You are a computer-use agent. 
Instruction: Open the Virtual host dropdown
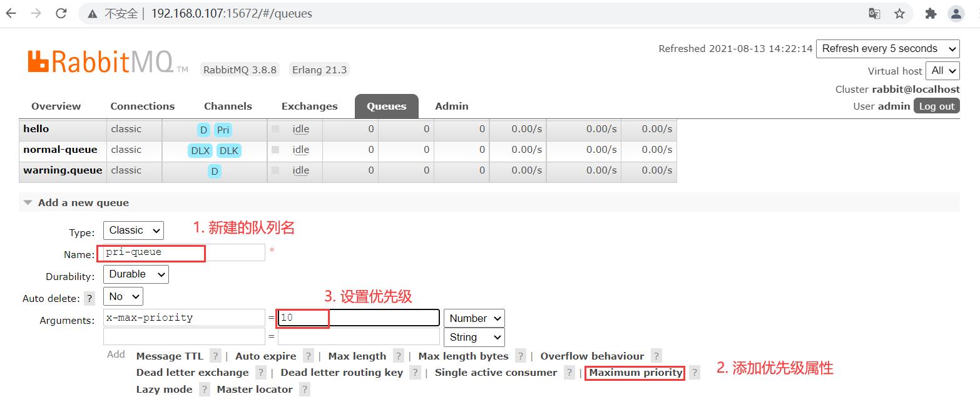click(x=942, y=71)
